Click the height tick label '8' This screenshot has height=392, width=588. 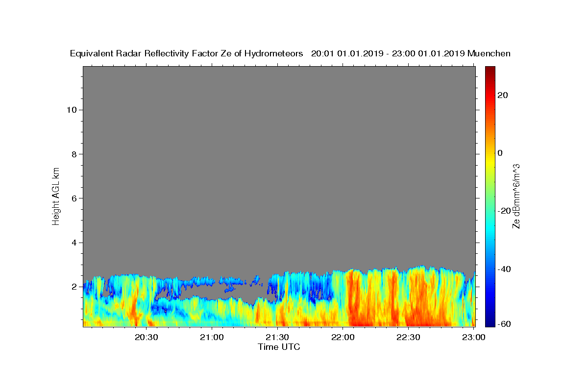pos(73,154)
